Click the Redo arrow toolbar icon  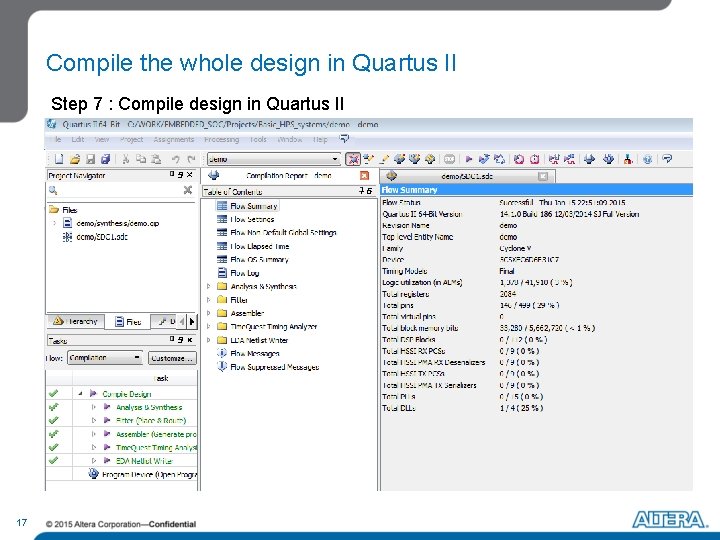click(x=191, y=159)
